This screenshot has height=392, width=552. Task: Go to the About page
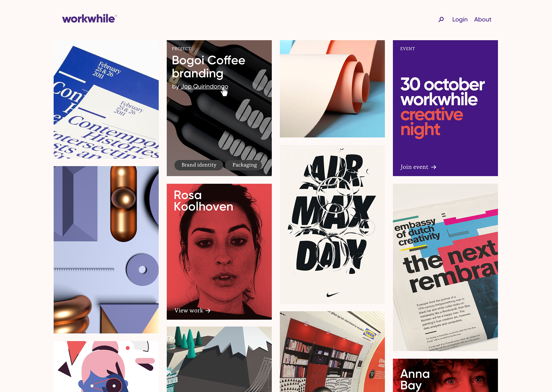pos(483,20)
